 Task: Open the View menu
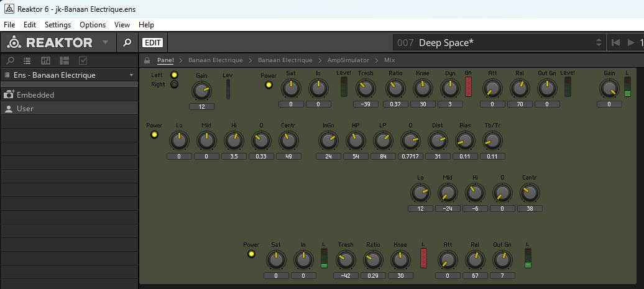point(122,25)
